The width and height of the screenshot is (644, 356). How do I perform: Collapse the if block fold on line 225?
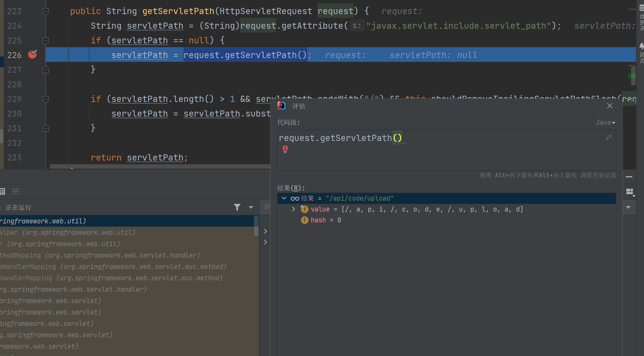(46, 40)
